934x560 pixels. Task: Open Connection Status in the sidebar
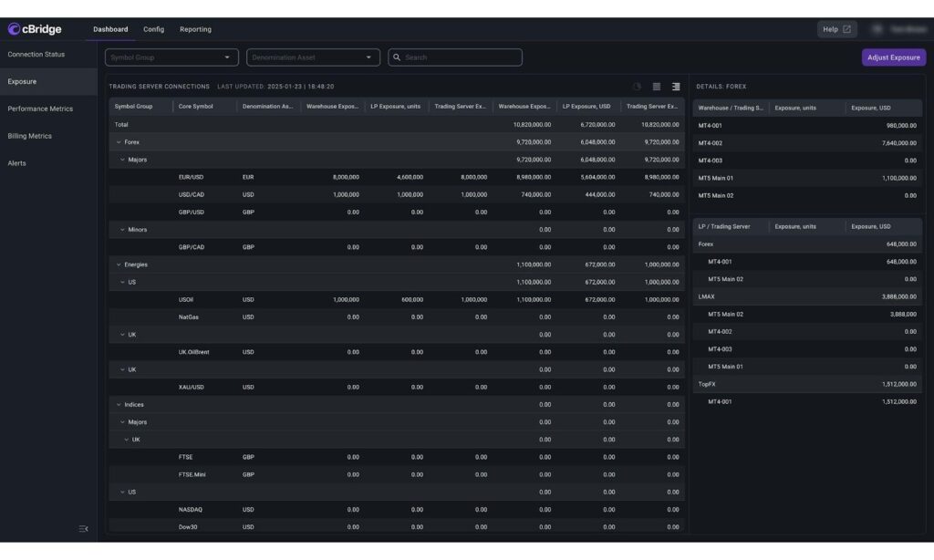[x=36, y=54]
